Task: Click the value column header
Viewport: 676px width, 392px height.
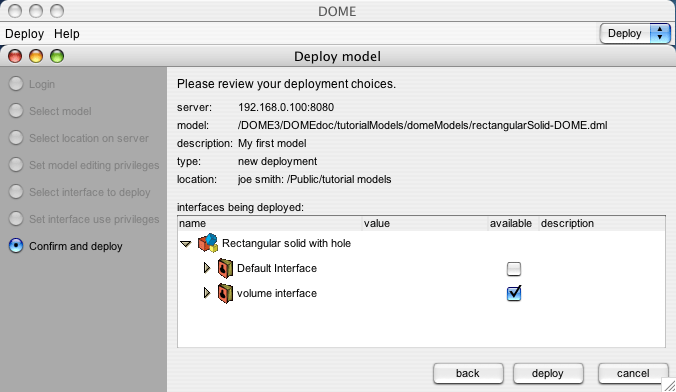Action: point(425,223)
